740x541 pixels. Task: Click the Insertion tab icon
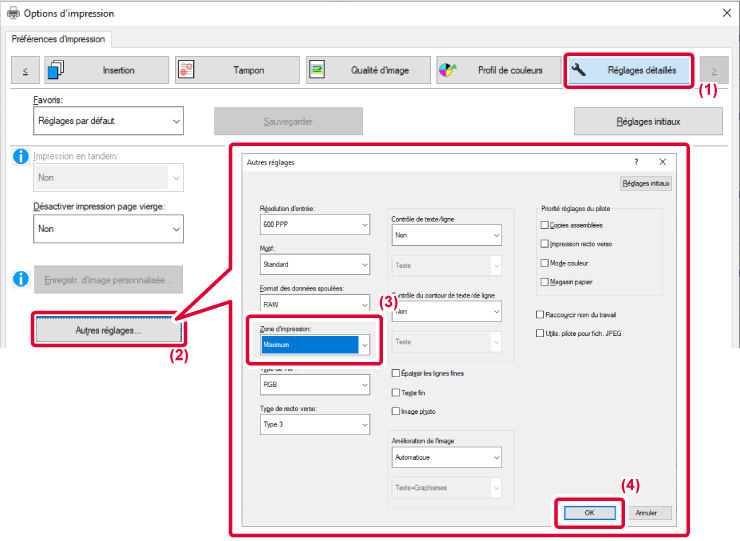(x=56, y=70)
